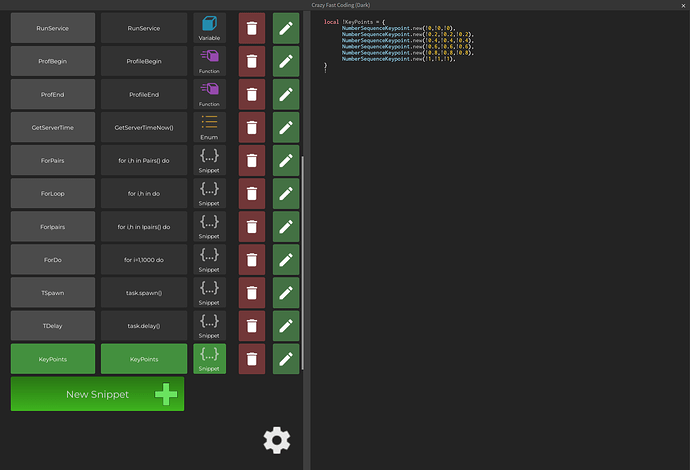690x470 pixels.
Task: Click the Snippet type icon for ForLoop
Action: coord(209,193)
